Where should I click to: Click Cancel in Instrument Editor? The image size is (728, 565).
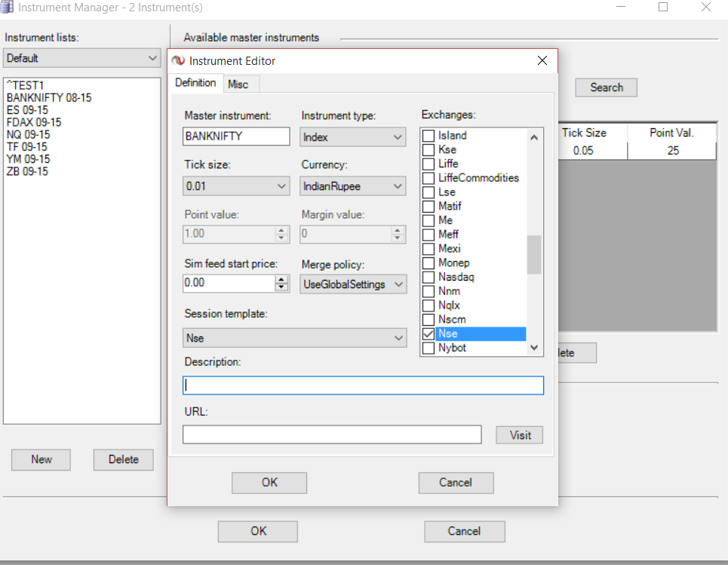(456, 483)
